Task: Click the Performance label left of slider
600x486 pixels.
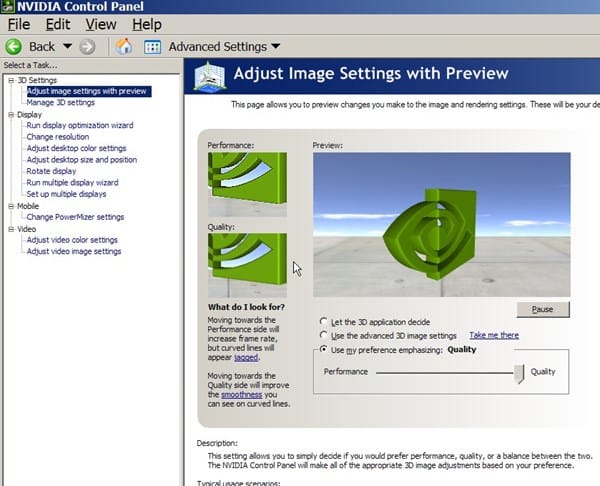Action: click(x=346, y=372)
